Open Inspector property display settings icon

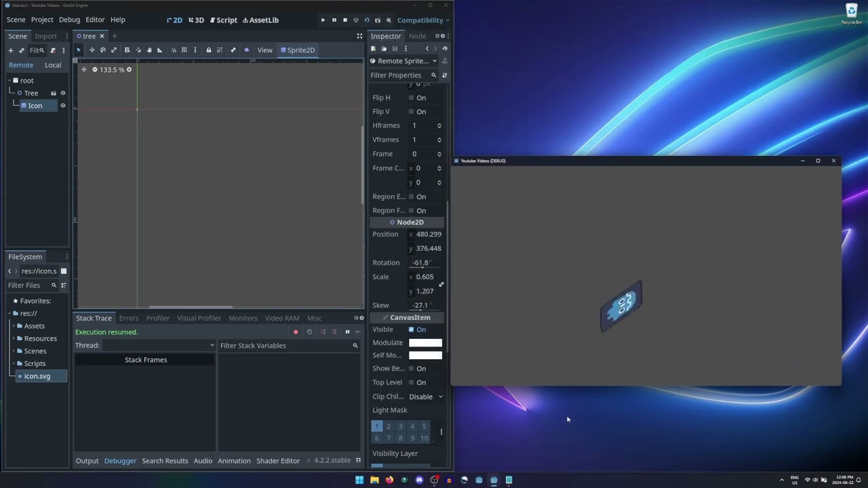click(x=445, y=75)
